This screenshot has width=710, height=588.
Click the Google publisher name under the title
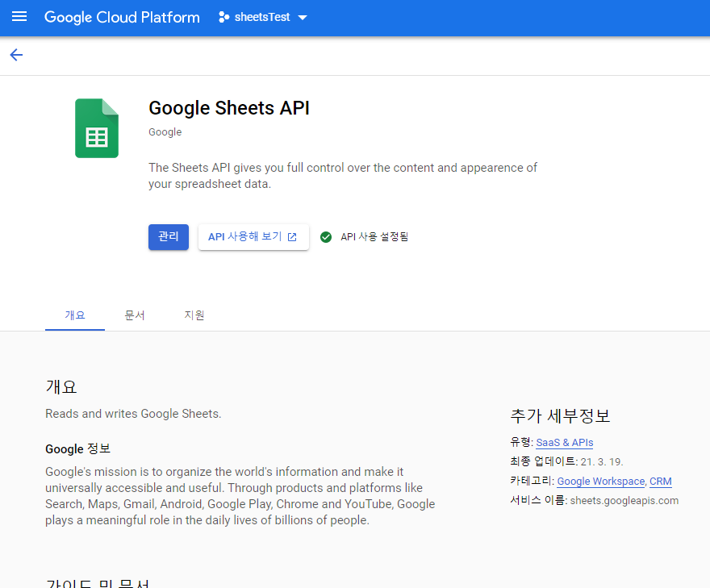165,132
